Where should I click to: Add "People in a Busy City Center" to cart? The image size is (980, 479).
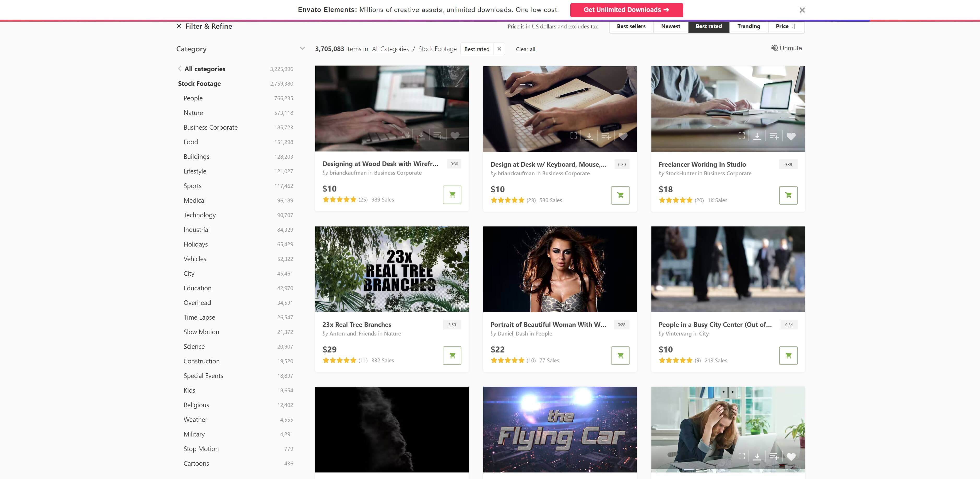tap(788, 355)
